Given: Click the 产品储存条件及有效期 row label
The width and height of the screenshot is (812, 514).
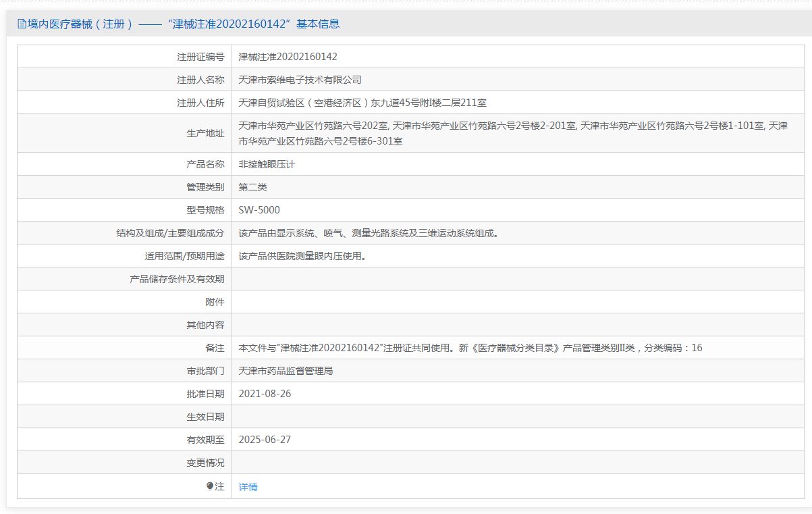Looking at the screenshot, I should [x=177, y=279].
